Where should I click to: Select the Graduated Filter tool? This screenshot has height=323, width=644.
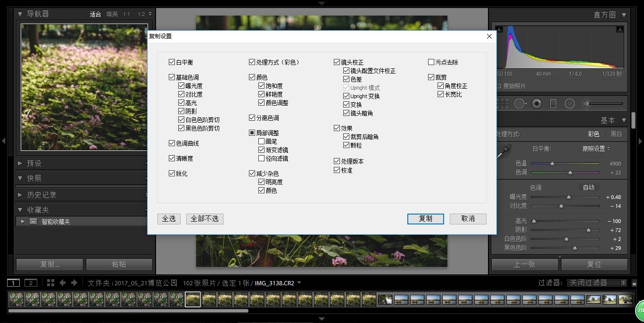click(553, 103)
